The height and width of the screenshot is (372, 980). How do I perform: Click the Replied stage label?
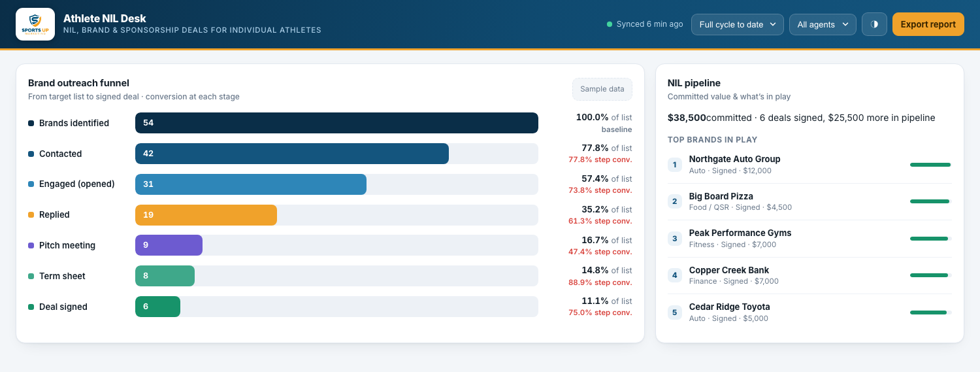click(54, 215)
